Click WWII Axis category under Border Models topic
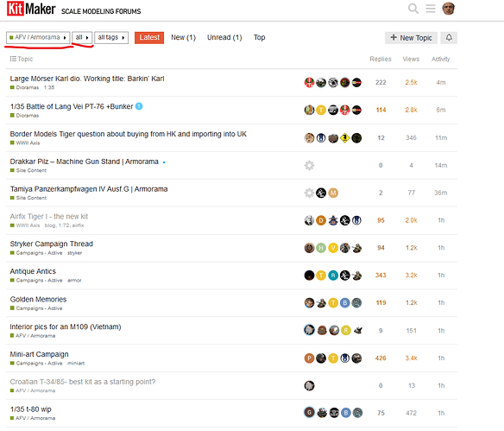 click(25, 143)
